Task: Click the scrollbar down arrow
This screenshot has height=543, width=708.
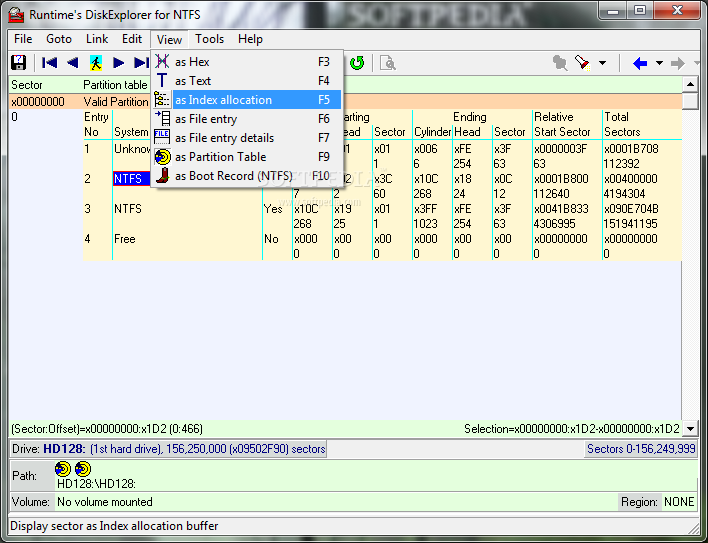Action: point(690,429)
